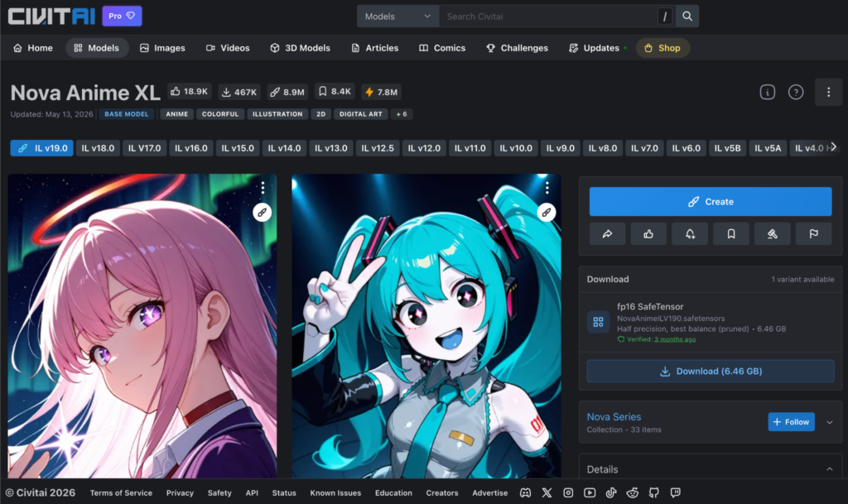This screenshot has width=848, height=504.
Task: Click the magnifier search button
Action: tap(687, 17)
